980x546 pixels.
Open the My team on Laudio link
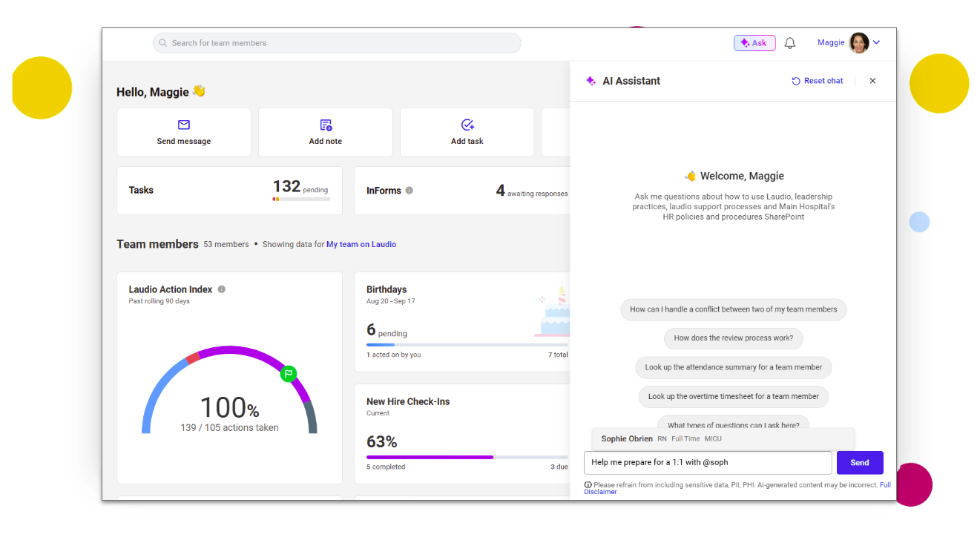tap(361, 244)
